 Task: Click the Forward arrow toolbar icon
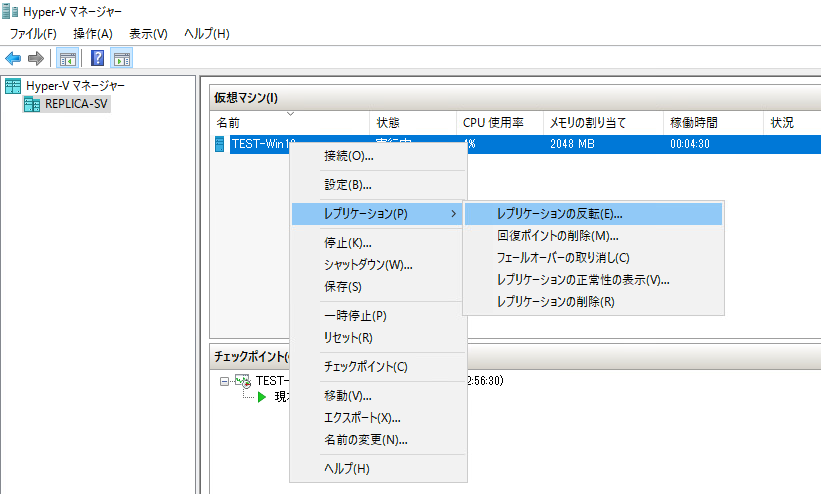[36, 58]
